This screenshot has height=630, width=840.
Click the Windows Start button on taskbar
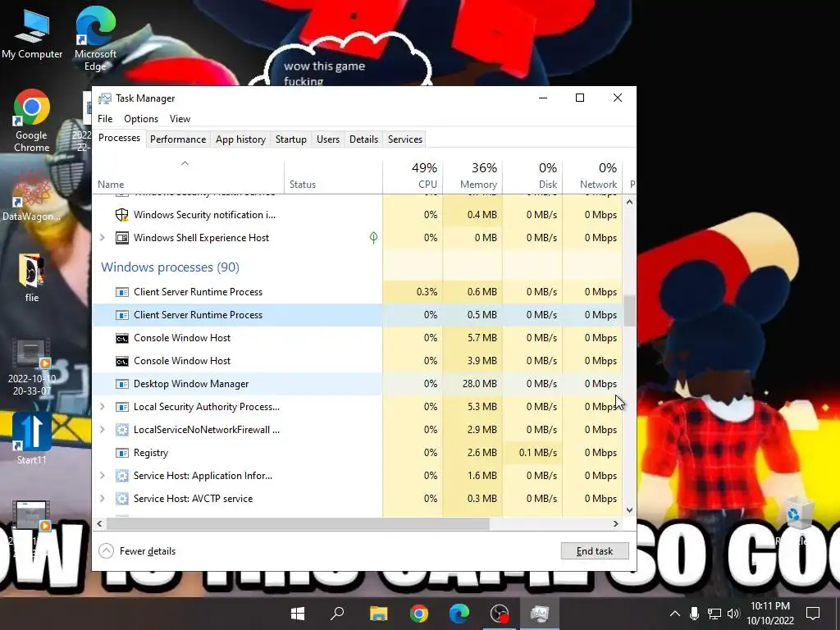[298, 613]
